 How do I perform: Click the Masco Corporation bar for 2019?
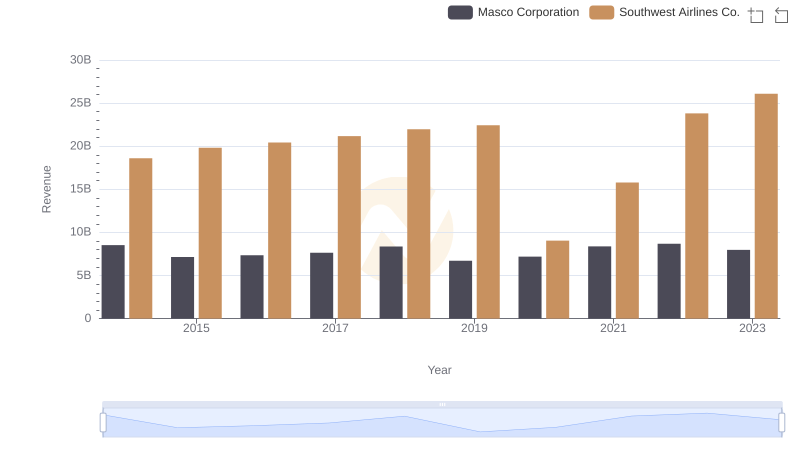coord(460,290)
